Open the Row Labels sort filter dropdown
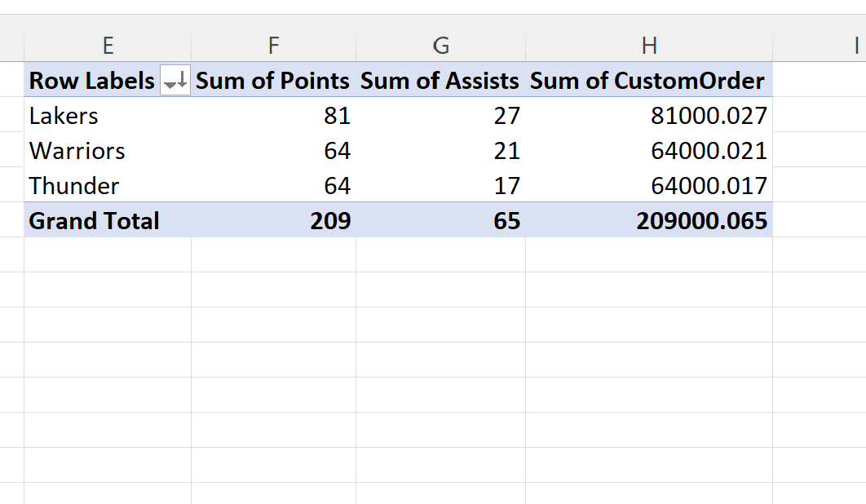Viewport: 866px width, 504px height. tap(175, 82)
